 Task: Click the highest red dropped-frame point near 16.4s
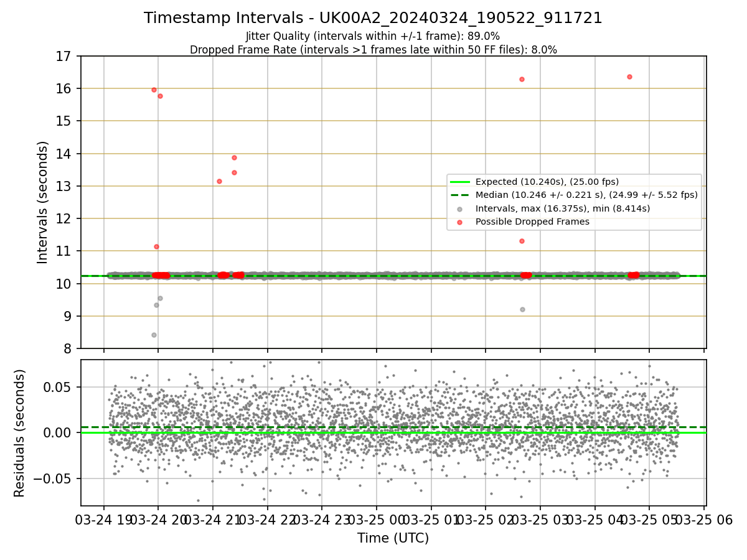click(x=629, y=77)
